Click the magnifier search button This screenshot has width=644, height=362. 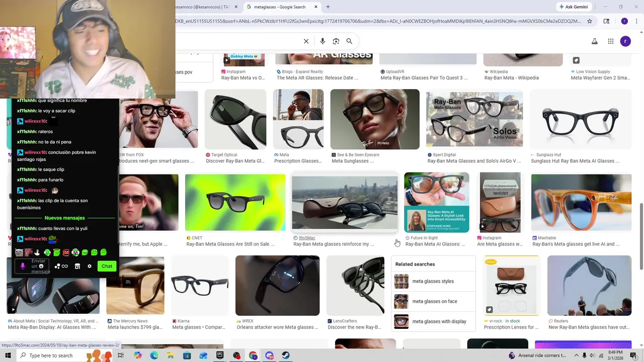pyautogui.click(x=349, y=41)
